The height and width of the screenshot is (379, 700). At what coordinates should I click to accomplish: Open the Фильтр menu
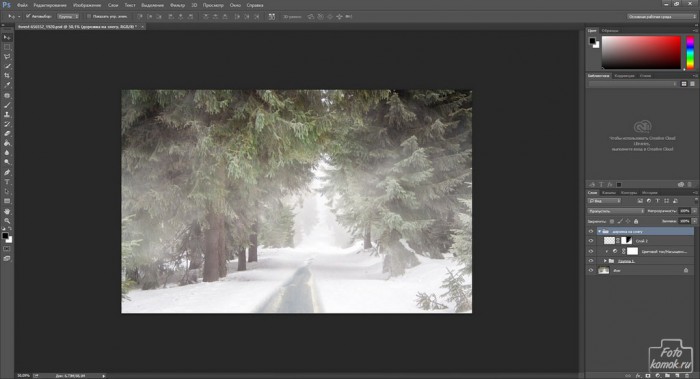click(177, 5)
